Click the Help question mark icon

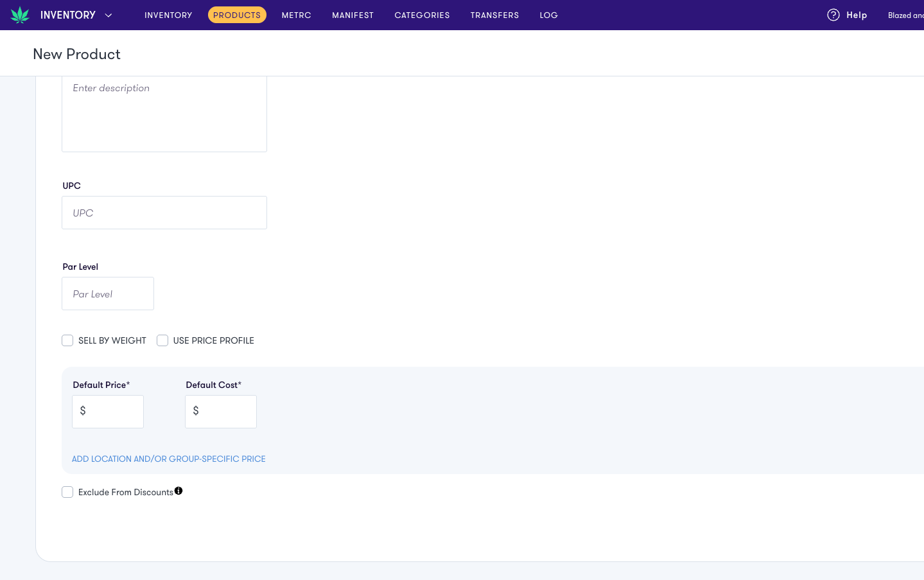(833, 15)
